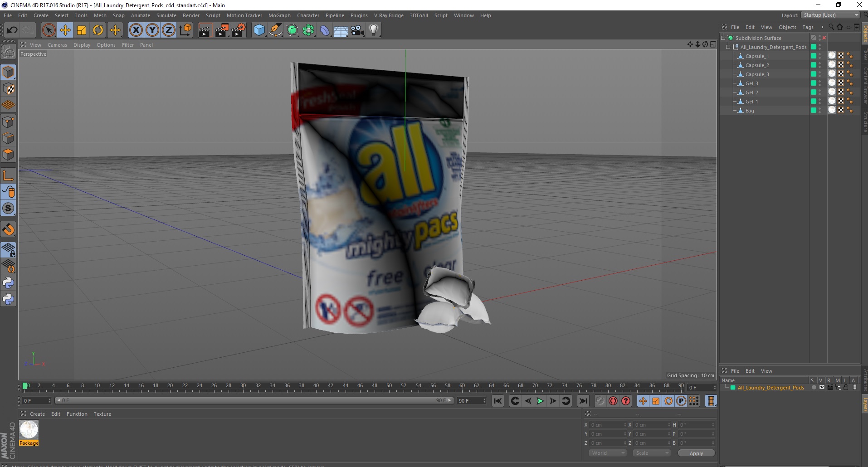Render to Picture Viewer
Image resolution: width=868 pixels, height=467 pixels.
click(222, 30)
